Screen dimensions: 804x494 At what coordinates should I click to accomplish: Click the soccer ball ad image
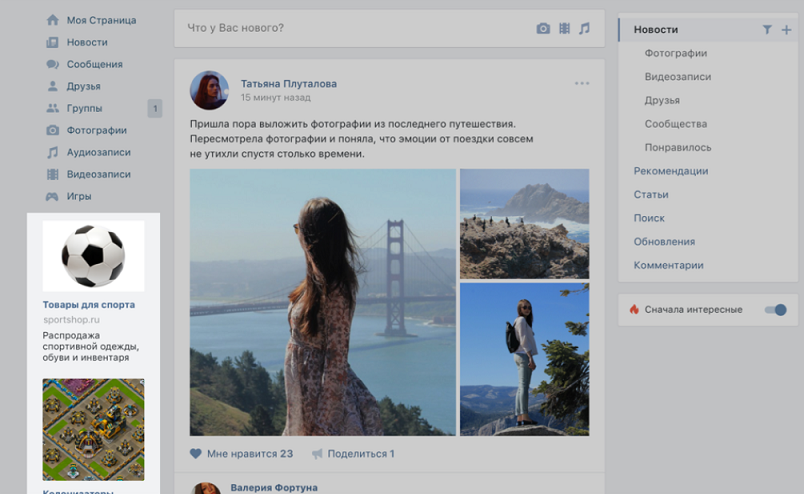[x=93, y=256]
